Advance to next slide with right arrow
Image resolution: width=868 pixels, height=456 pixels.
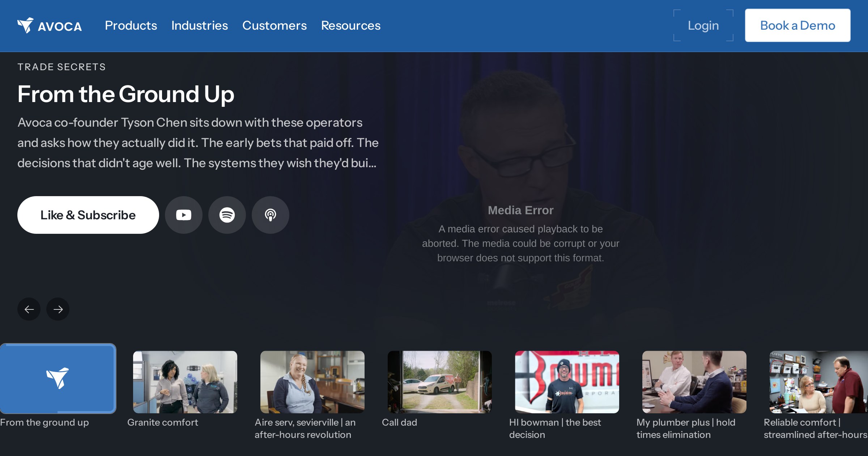(58, 309)
